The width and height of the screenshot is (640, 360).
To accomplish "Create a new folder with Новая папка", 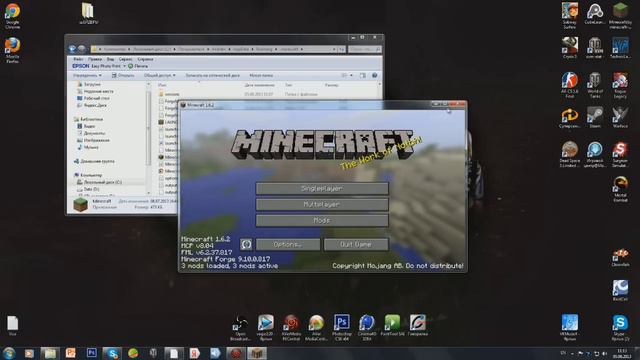I will [261, 76].
